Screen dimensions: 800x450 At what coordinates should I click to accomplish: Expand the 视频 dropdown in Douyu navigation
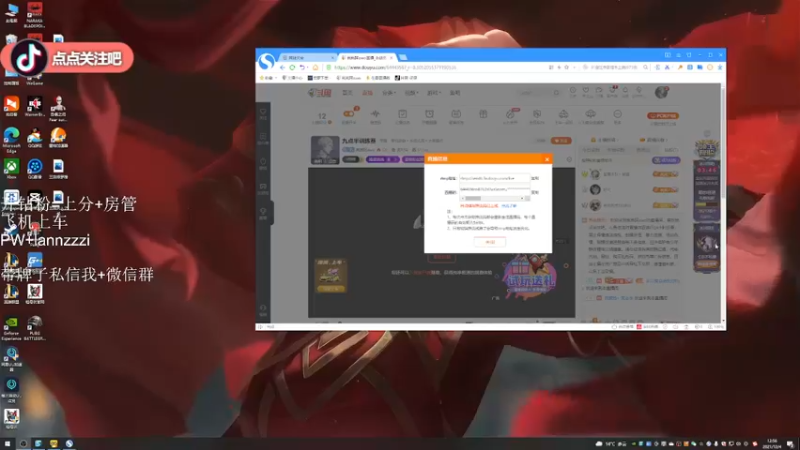click(411, 93)
